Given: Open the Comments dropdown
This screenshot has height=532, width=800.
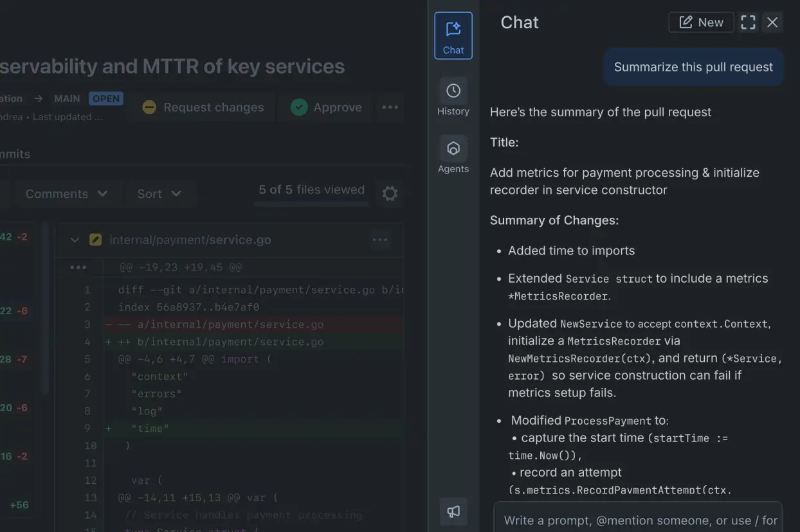Looking at the screenshot, I should tap(66, 193).
